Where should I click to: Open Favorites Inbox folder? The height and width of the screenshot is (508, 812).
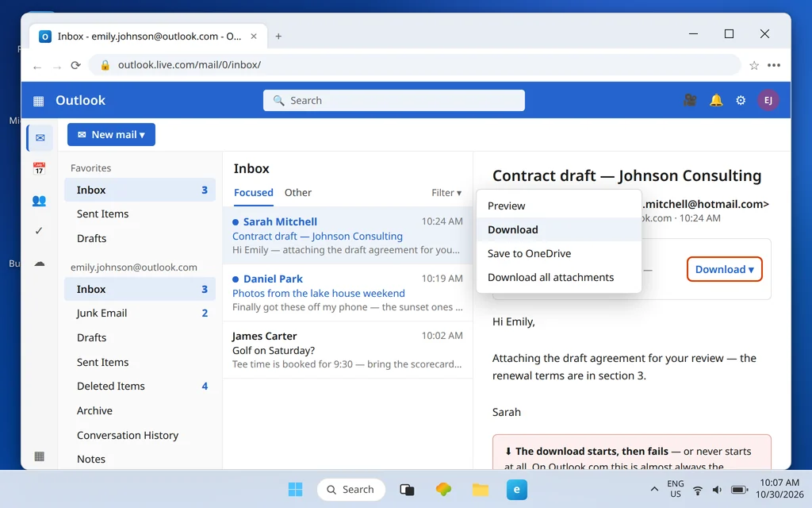(140, 190)
